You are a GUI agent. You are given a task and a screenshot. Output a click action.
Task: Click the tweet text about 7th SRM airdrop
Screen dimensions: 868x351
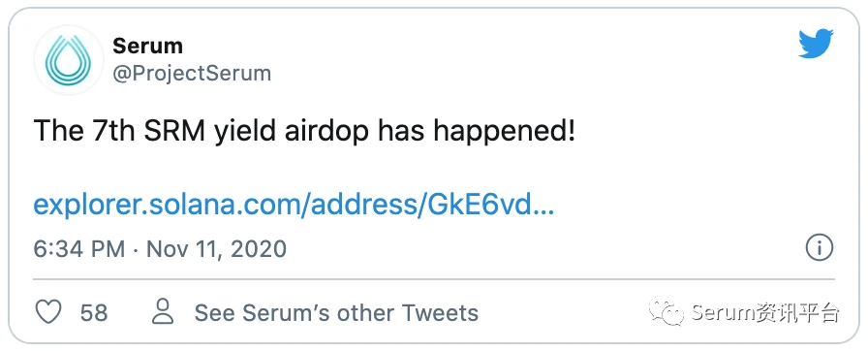coord(304,134)
